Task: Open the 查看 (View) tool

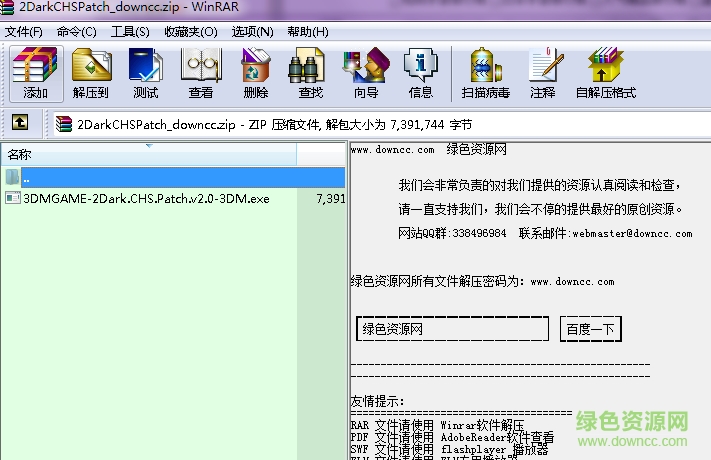Action: tap(201, 73)
